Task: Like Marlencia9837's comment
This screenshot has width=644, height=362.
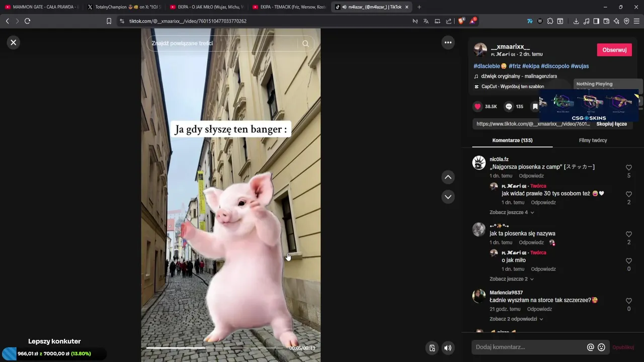Action: click(629, 301)
